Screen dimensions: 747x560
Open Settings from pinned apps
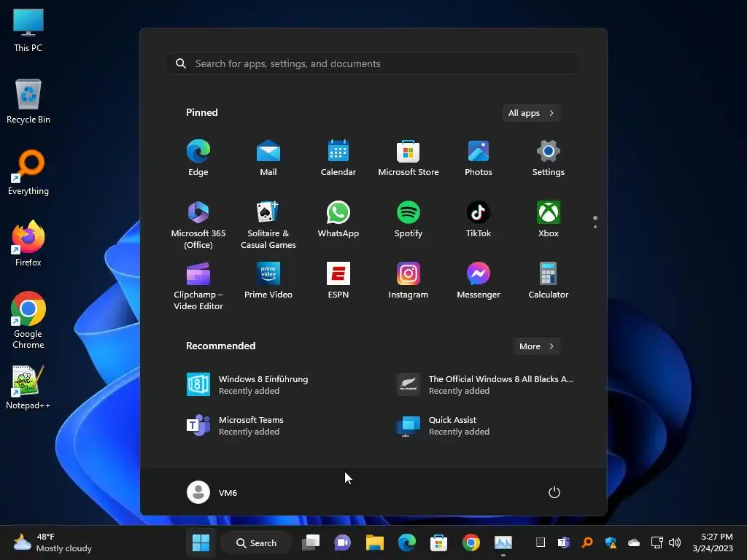549,158
